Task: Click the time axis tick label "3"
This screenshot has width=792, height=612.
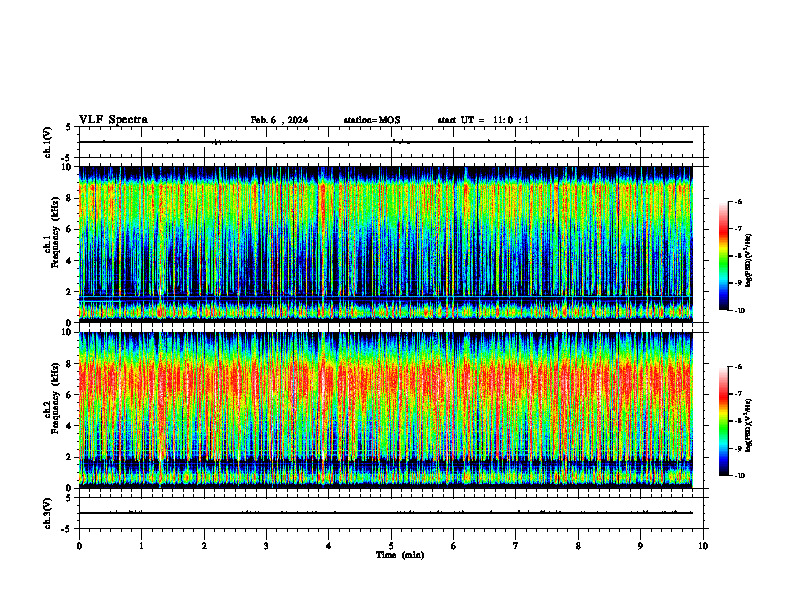Action: (266, 546)
